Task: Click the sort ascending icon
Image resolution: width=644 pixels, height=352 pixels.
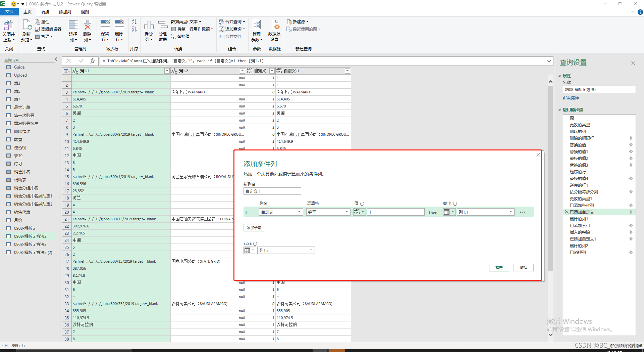Action: pos(134,22)
